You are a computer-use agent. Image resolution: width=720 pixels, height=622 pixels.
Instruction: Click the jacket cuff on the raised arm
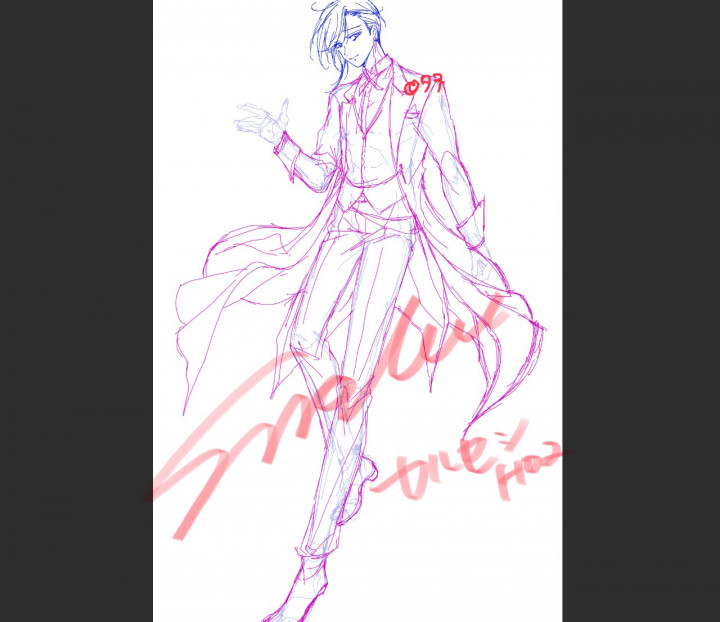(287, 150)
